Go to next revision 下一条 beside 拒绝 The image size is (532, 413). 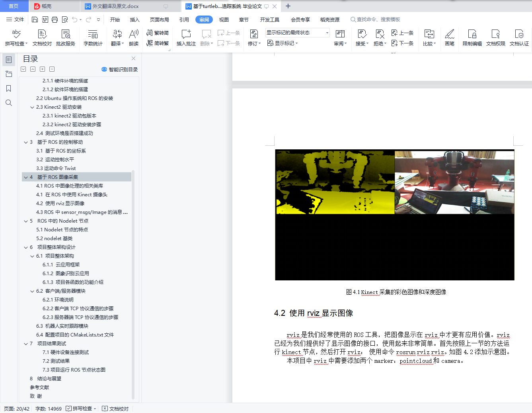click(x=403, y=43)
